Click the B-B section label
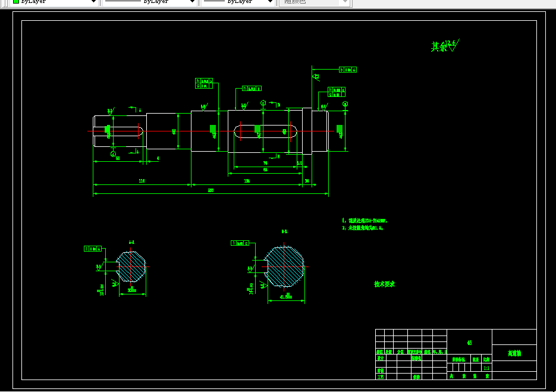The height and width of the screenshot is (392, 556). 284,231
